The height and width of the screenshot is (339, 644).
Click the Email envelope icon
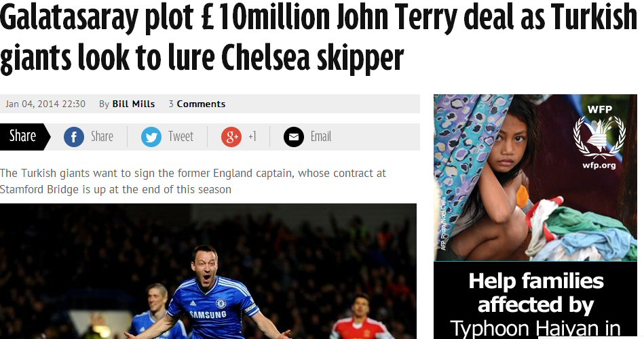coord(294,137)
